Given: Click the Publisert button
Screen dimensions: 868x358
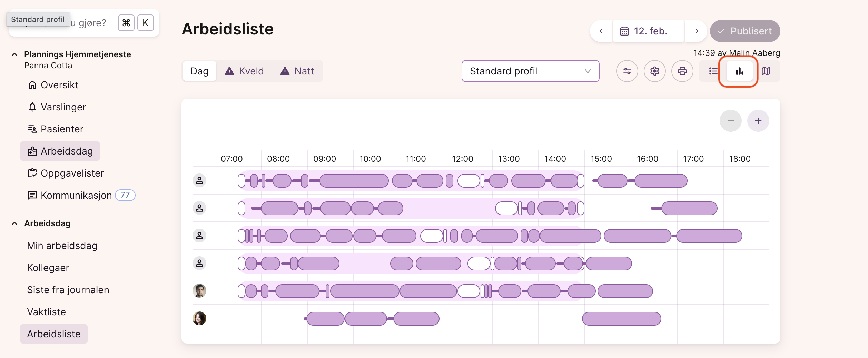Looking at the screenshot, I should point(745,31).
